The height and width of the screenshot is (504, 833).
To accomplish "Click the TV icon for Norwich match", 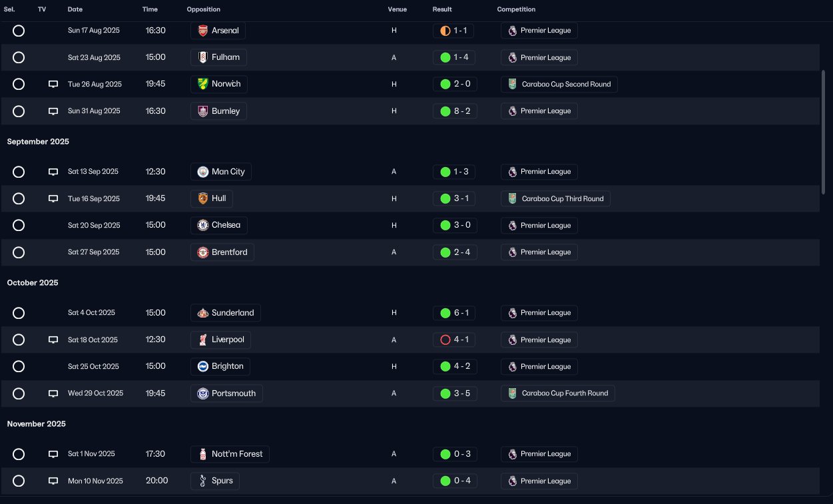I will point(53,85).
